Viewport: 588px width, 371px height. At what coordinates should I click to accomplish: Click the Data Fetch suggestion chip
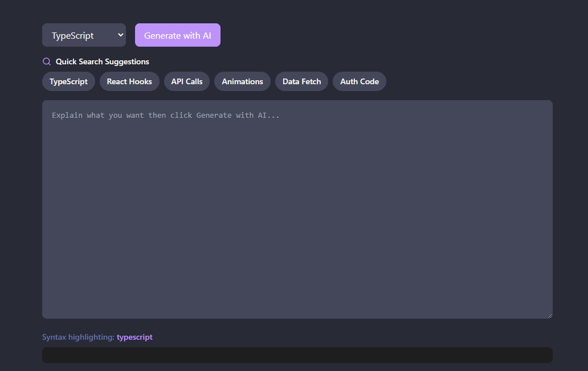301,81
